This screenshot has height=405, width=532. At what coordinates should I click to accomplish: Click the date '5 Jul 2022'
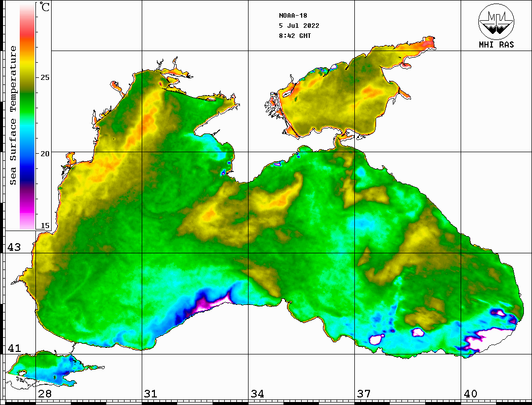point(299,26)
